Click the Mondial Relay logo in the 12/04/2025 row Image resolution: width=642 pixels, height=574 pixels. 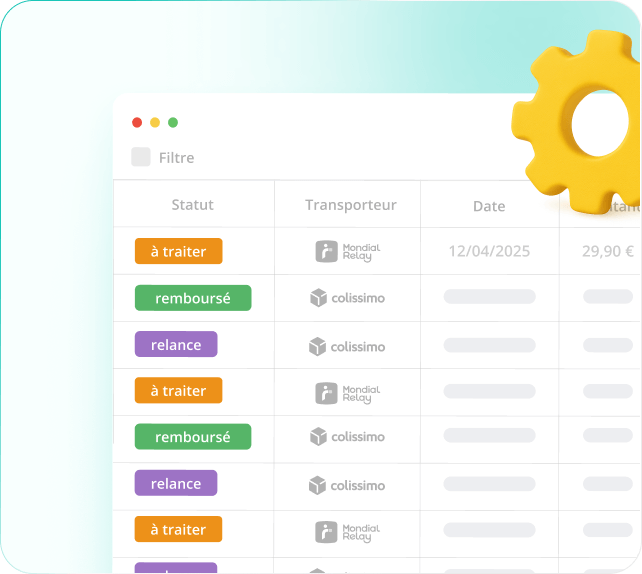tap(348, 251)
